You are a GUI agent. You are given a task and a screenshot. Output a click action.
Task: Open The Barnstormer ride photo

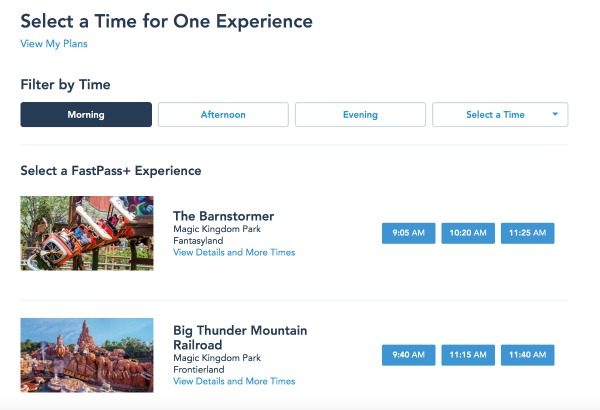point(87,233)
